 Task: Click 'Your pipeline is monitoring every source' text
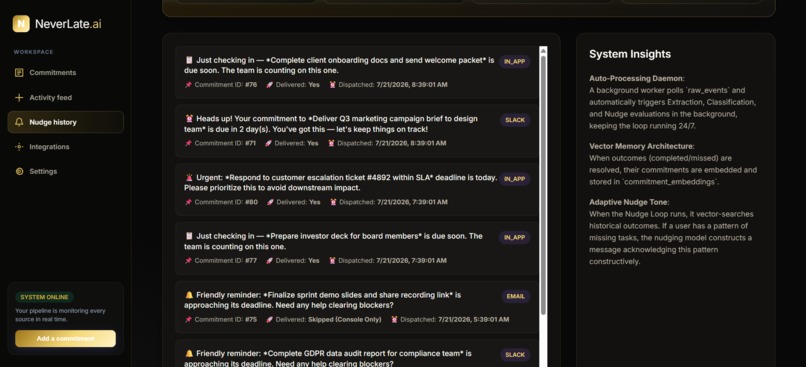[60, 315]
